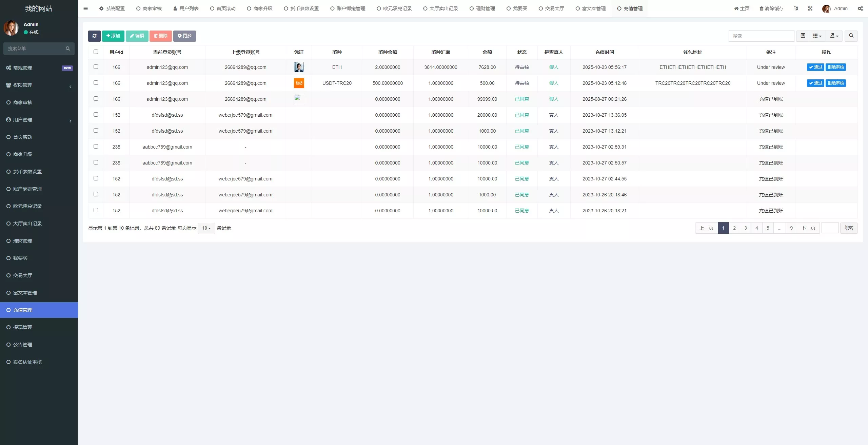Go to pagination page 2
Viewport: 868px width, 445px height.
click(x=734, y=228)
